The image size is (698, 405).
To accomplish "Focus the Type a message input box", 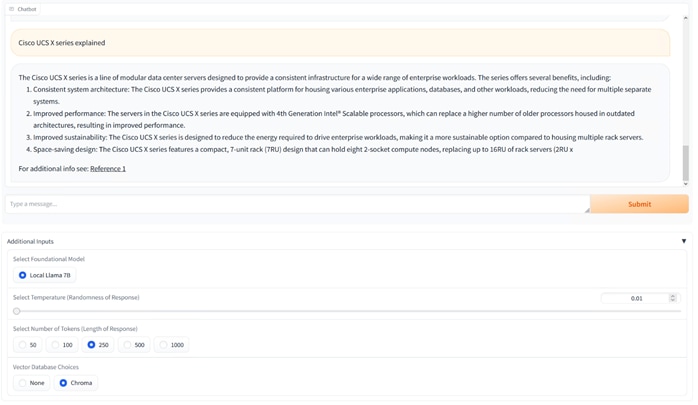I will [297, 204].
